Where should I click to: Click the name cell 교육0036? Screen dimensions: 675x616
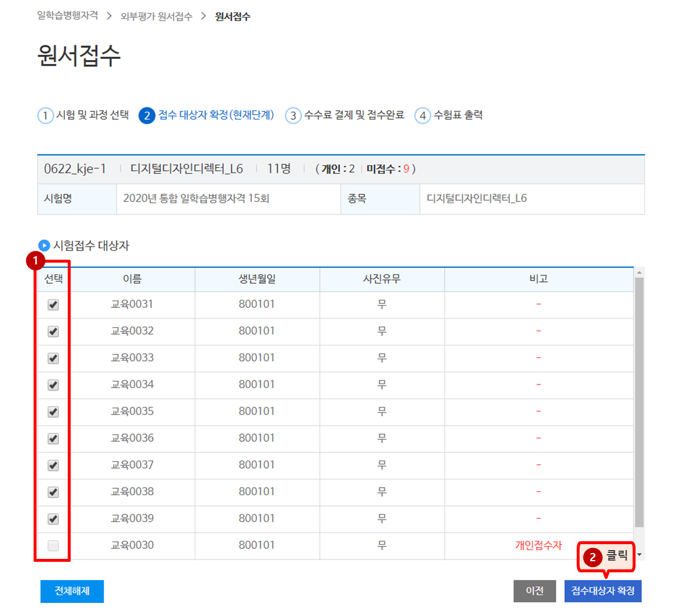tap(132, 438)
